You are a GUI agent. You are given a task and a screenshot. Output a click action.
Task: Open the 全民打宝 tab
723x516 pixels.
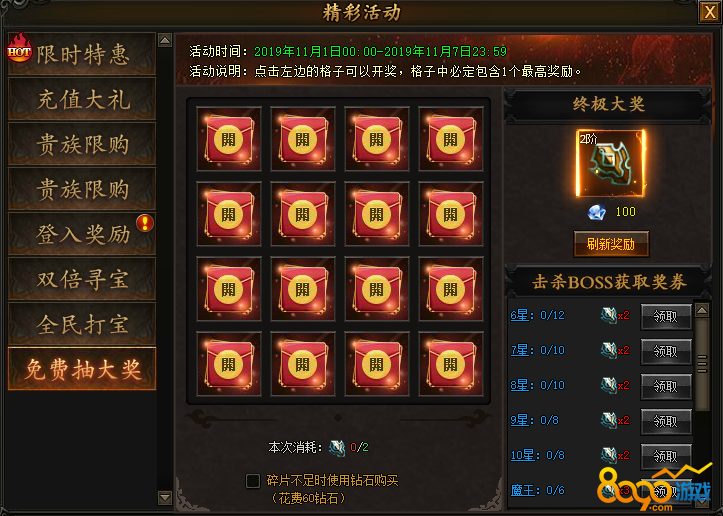tap(82, 324)
